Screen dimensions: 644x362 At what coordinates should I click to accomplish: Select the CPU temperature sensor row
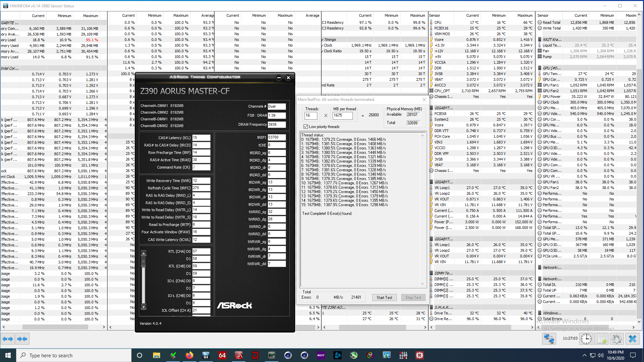(x=482, y=22)
